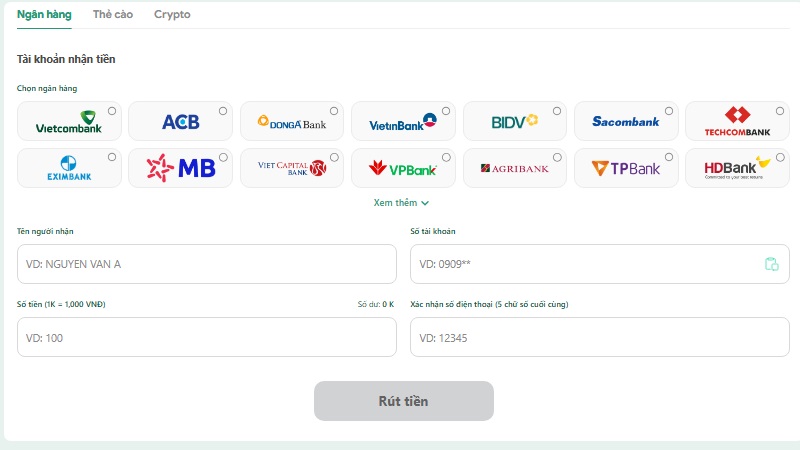This screenshot has height=450, width=800.
Task: Tick the Sacombank radio circle
Action: [x=668, y=111]
